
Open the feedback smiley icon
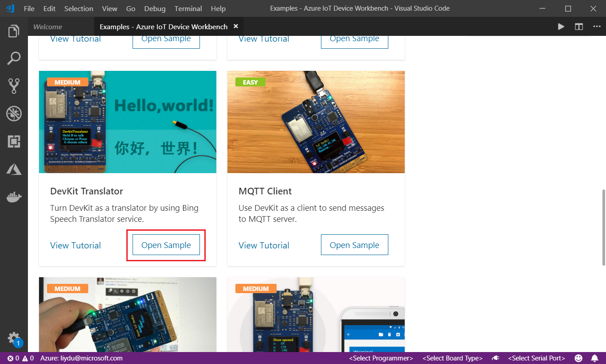point(579,358)
